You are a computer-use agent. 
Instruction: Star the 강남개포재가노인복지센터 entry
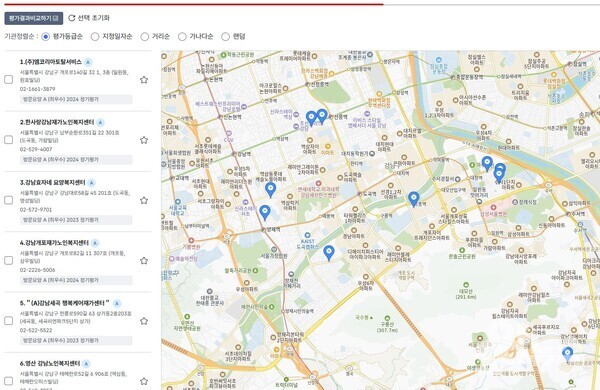(144, 261)
